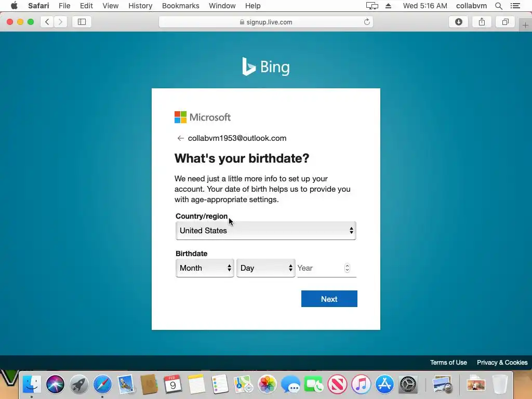Open the Spotlight search magnifier icon
This screenshot has width=532, height=399.
click(498, 6)
